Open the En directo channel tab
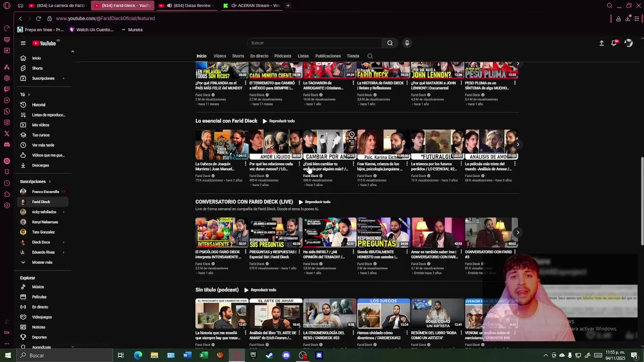 (259, 56)
